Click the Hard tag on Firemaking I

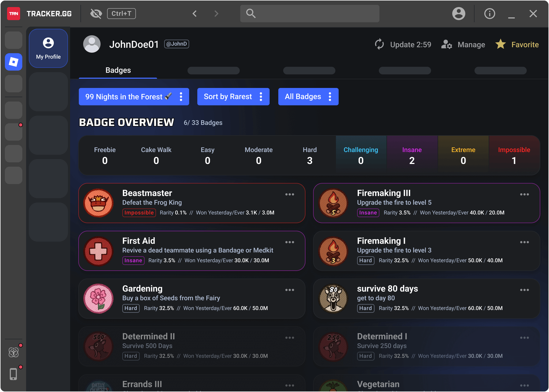click(x=366, y=260)
